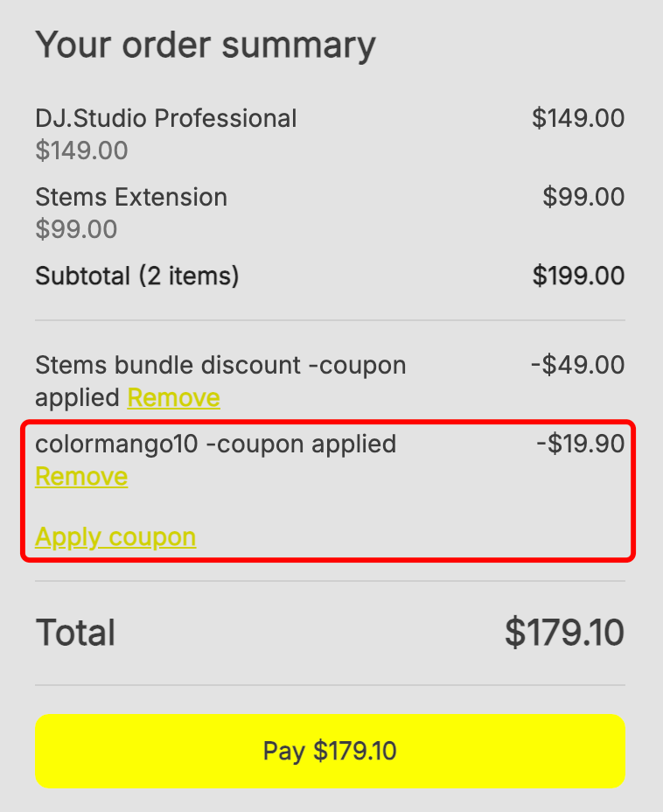Image resolution: width=663 pixels, height=812 pixels.
Task: Select the DJ.Studio Professional item name
Action: point(166,118)
